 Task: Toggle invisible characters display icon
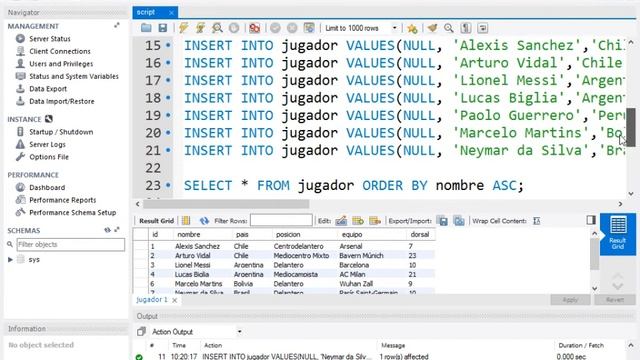coord(466,28)
